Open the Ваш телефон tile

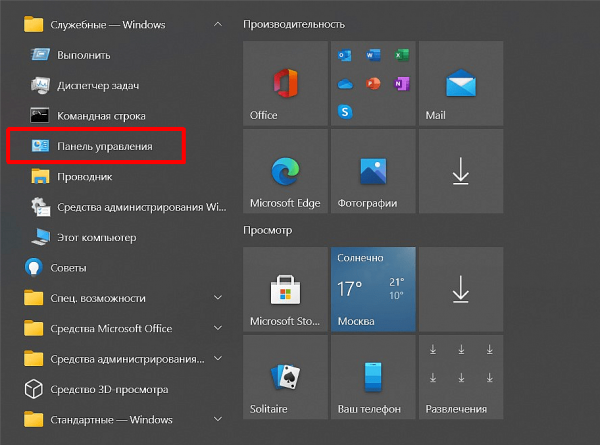point(373,377)
